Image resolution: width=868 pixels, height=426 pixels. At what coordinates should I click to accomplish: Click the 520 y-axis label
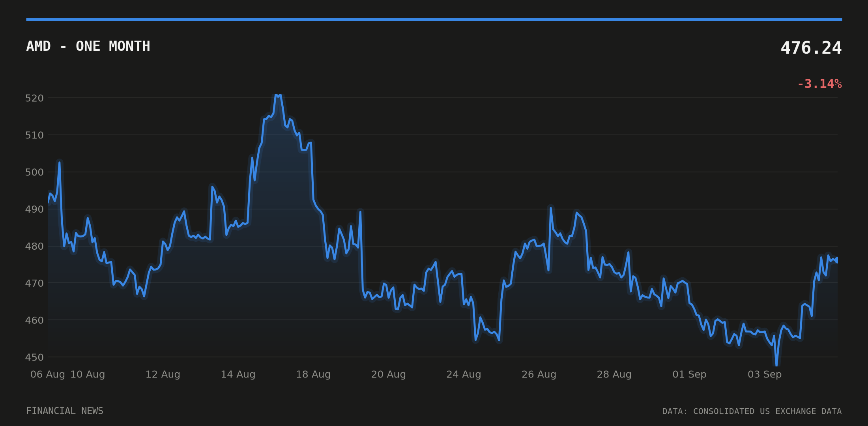coord(34,98)
